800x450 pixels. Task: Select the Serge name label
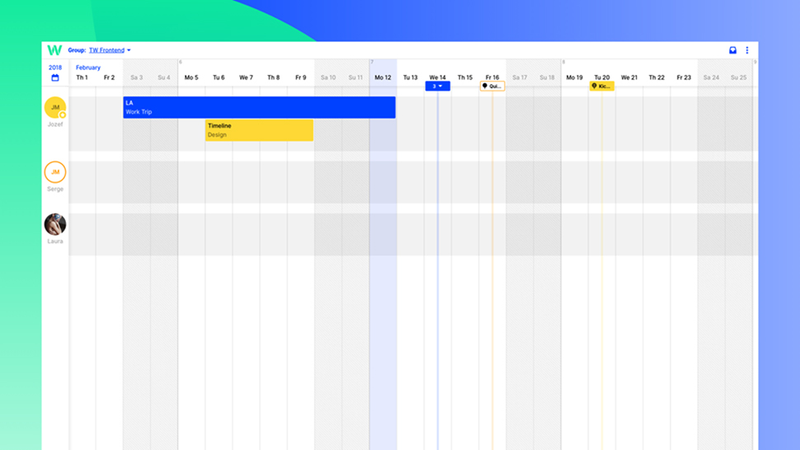tap(55, 189)
